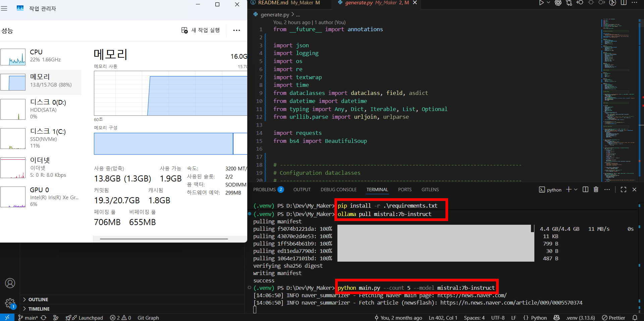Select 디스크 0(D:) performance item
This screenshot has width=644, height=321.
coord(41,109)
